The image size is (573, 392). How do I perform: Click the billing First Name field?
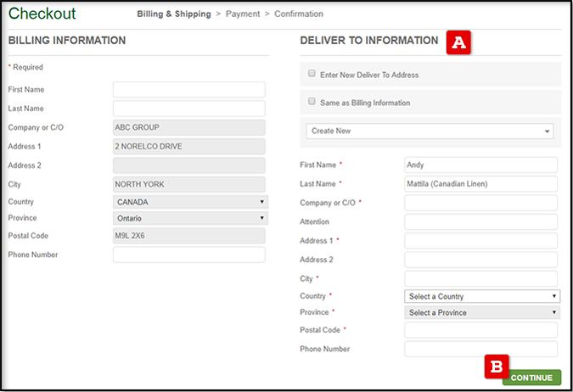pyautogui.click(x=189, y=90)
